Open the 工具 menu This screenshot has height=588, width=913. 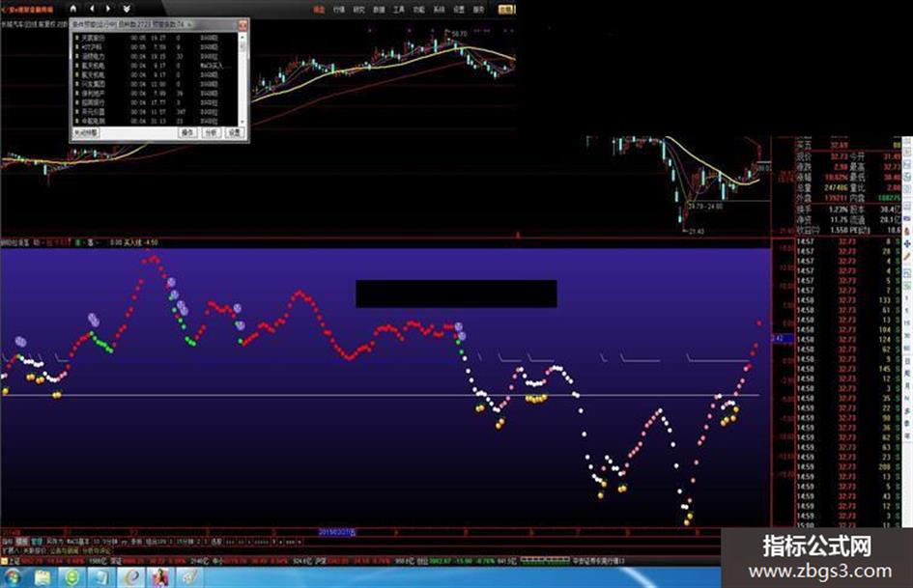coord(398,10)
